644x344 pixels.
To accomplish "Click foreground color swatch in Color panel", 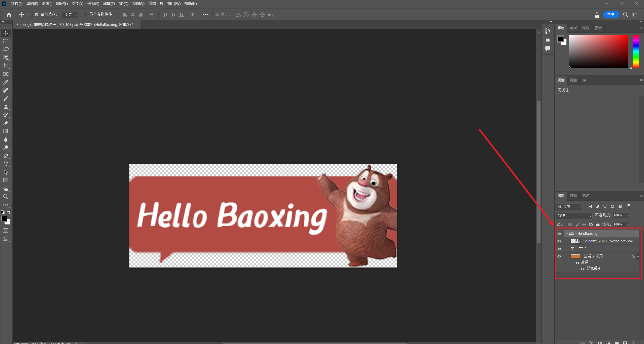I will click(561, 39).
